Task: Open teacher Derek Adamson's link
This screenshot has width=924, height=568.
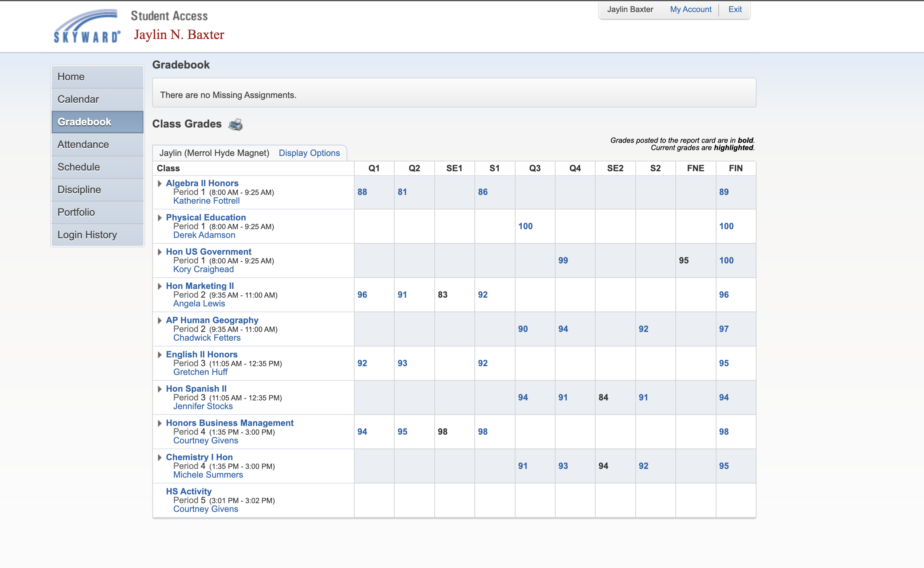Action: point(204,235)
